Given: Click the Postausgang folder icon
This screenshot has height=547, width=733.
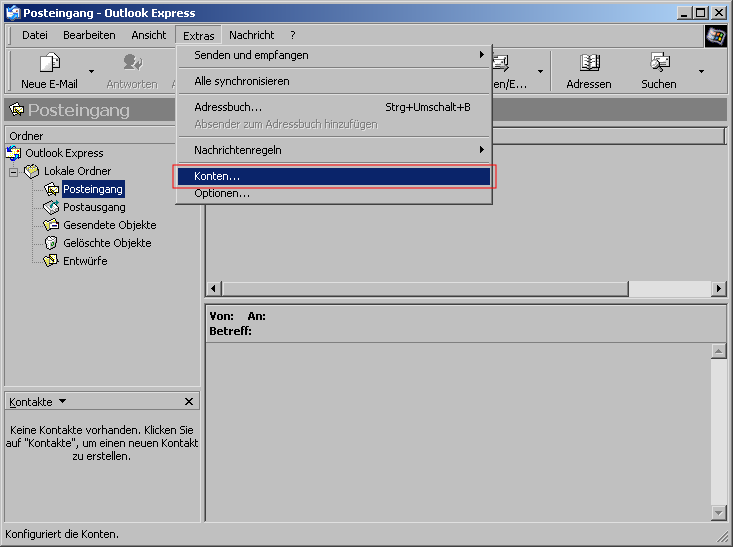Looking at the screenshot, I should coord(51,207).
